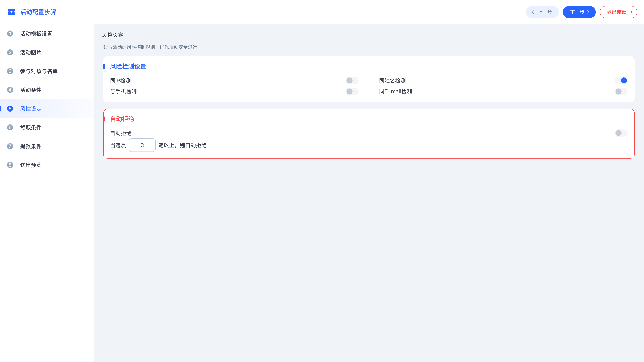Click the ticket star logo icon

point(11,12)
